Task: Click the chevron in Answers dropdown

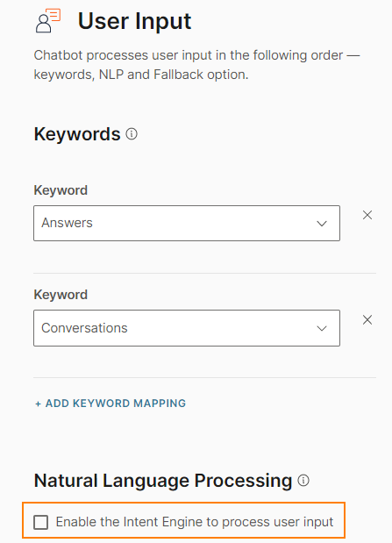Action: 322,224
